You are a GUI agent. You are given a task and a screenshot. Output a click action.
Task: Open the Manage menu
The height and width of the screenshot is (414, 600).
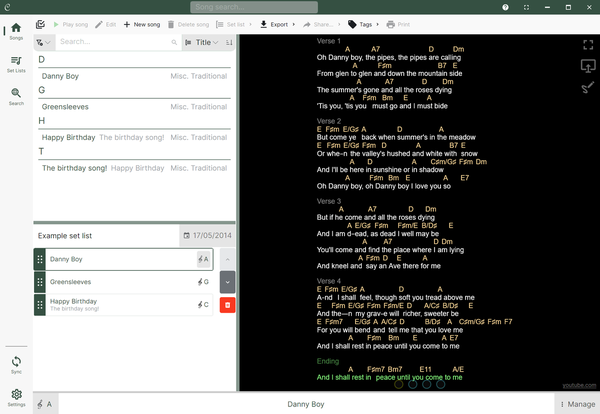pyautogui.click(x=577, y=404)
